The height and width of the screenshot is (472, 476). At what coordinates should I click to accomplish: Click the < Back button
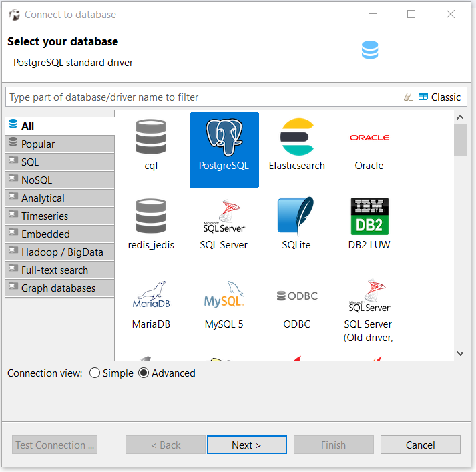(x=166, y=445)
